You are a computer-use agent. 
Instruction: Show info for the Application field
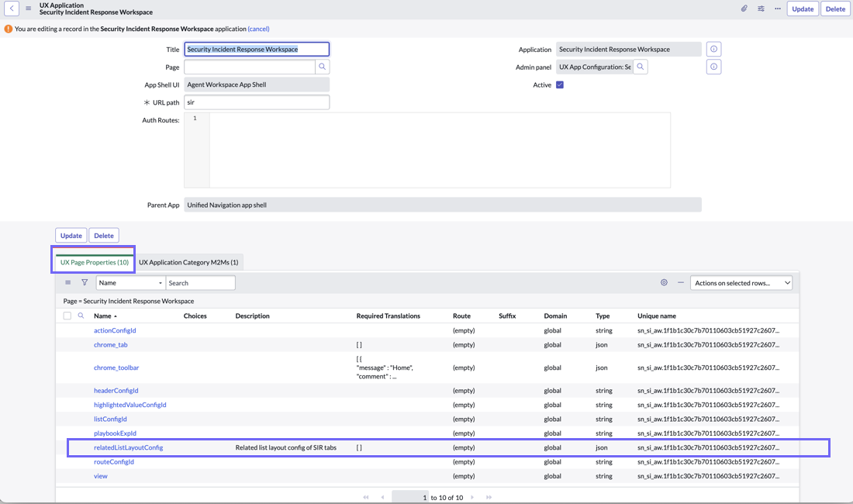click(713, 49)
